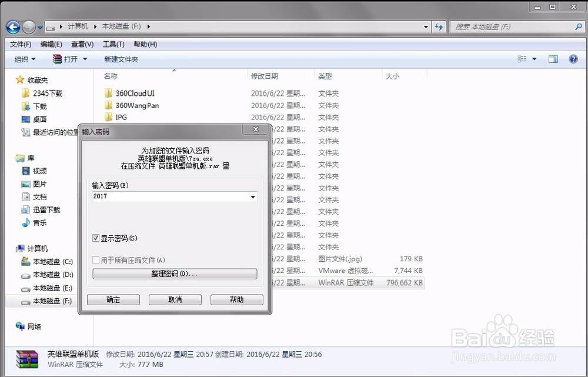Click the change view icon
Image resolution: width=588 pixels, height=377 pixels.
click(522, 59)
